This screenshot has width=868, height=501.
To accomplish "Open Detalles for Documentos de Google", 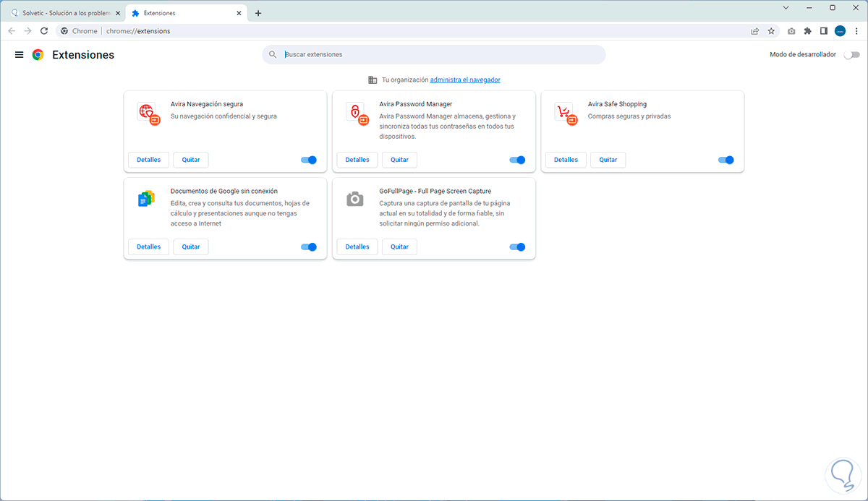I will tap(149, 247).
